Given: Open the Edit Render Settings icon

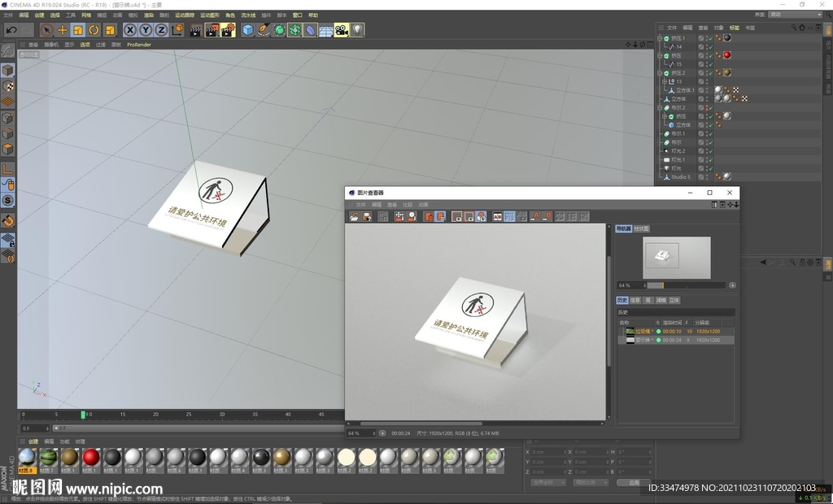Looking at the screenshot, I should (228, 30).
